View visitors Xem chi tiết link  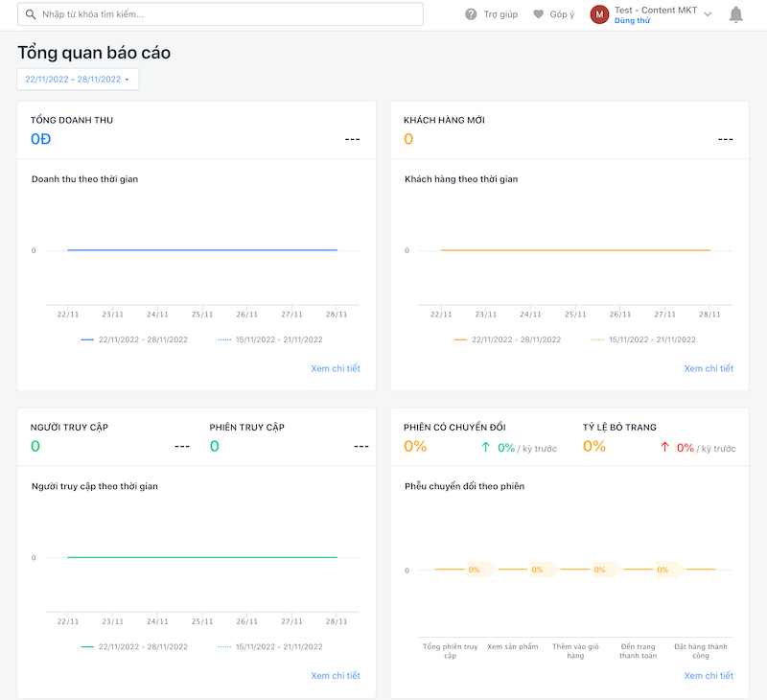point(336,675)
